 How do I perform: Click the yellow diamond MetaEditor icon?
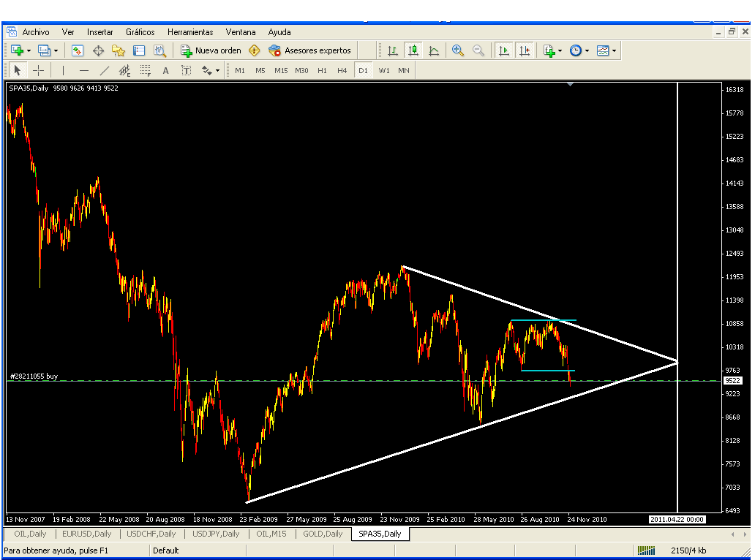[x=255, y=50]
